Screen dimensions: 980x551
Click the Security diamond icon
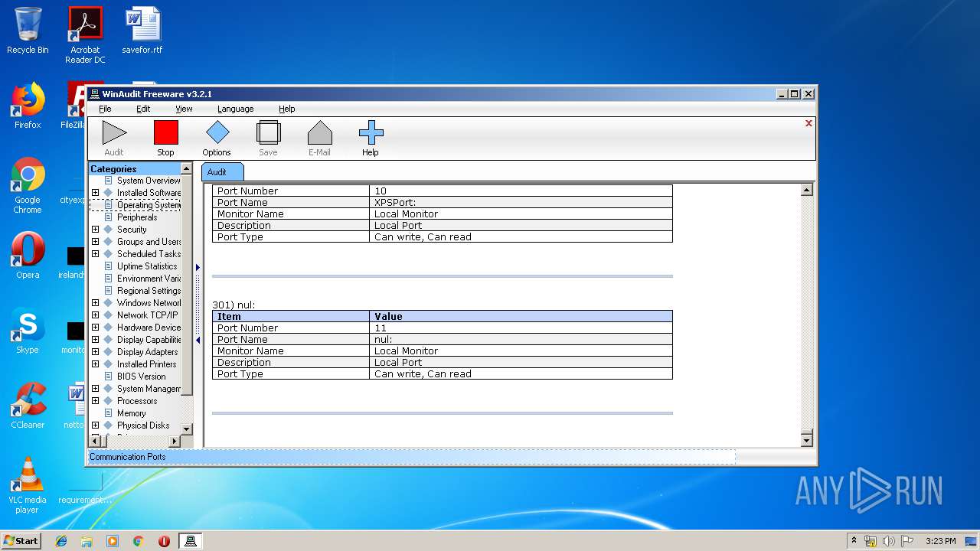tap(108, 230)
